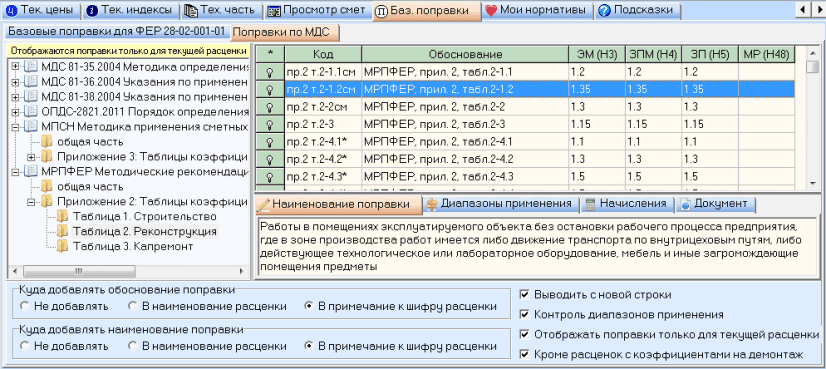Screen dimensions: 826x369
Task: Click book icon of МПСН Методика
Action: 31,127
